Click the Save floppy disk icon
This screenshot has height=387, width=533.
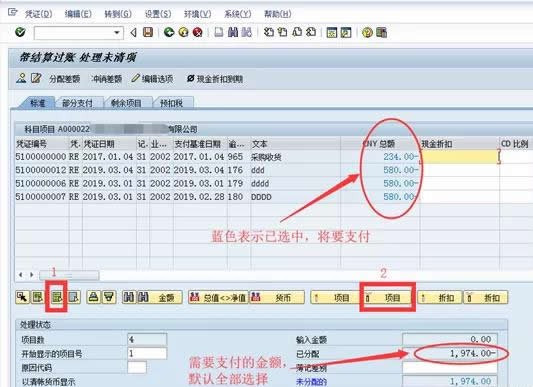point(148,33)
